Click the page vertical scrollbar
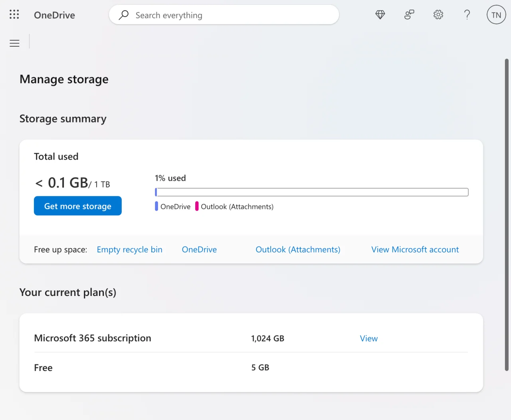 [x=507, y=215]
